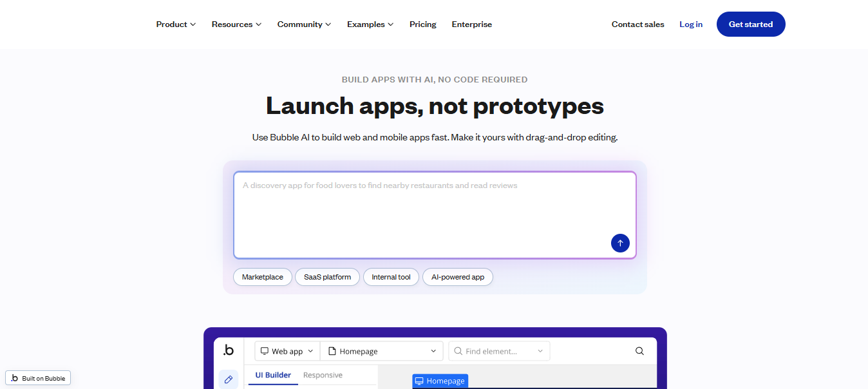Screen dimensions: 868x389
Task: Click the search magnifier in editor preview
Action: pos(639,351)
